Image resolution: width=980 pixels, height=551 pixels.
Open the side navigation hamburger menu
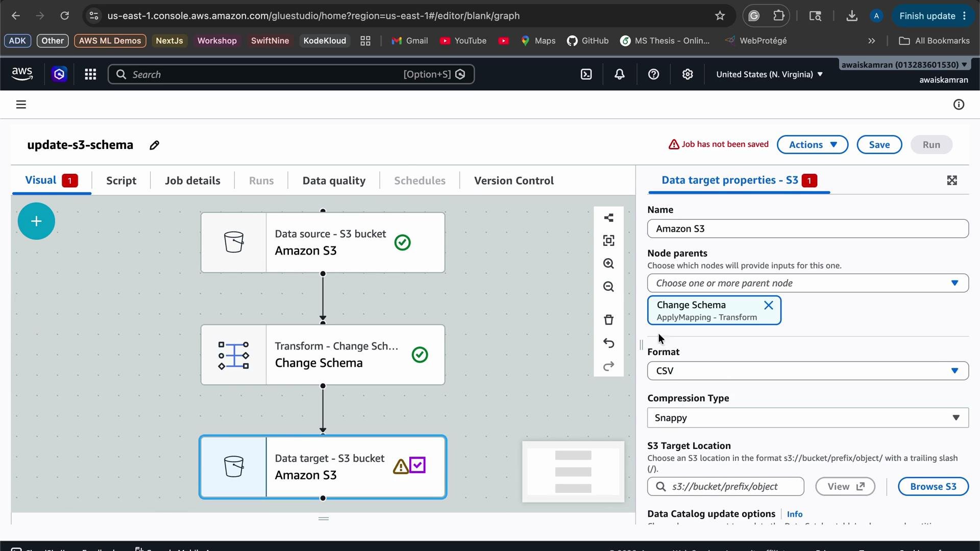[21, 105]
